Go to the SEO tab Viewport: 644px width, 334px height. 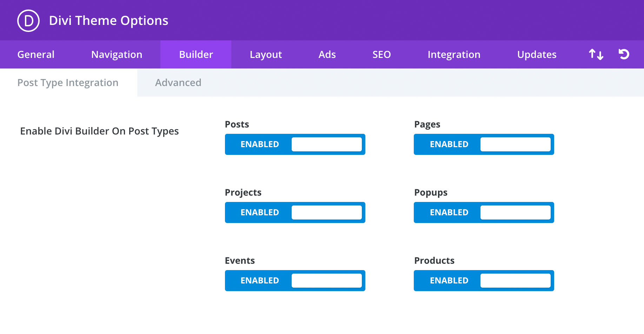click(x=381, y=54)
